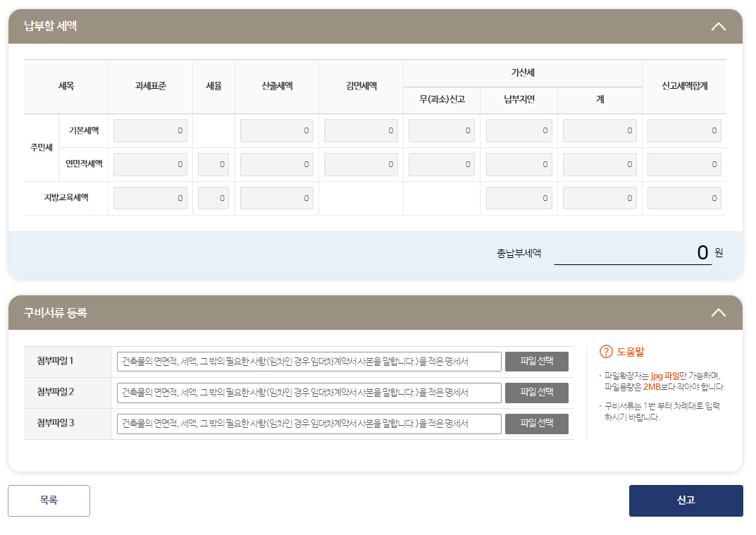Collapse the 납부할 세액 section via its chevron
Screen dimensions: 756x535
718,25
